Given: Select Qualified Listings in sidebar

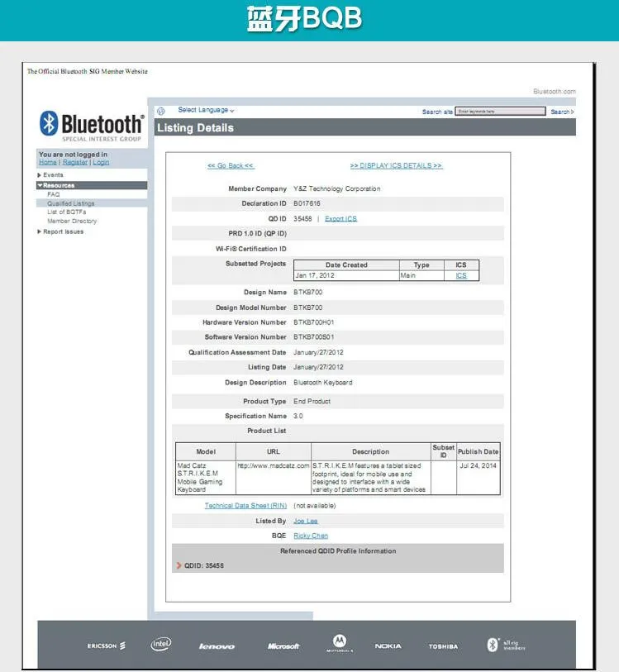Looking at the screenshot, I should click(x=71, y=203).
